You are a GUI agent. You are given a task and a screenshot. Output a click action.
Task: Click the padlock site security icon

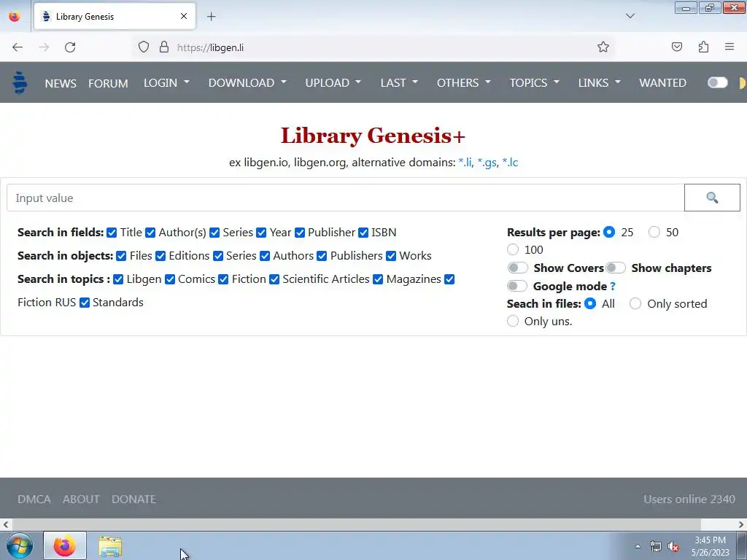(x=164, y=47)
